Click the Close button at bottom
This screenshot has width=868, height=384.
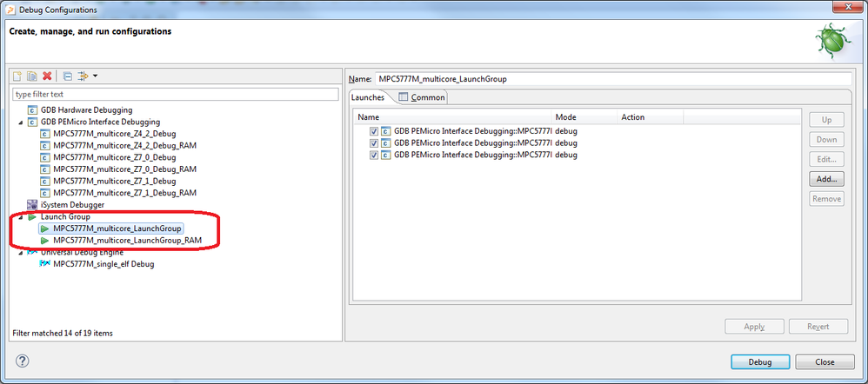click(x=825, y=362)
